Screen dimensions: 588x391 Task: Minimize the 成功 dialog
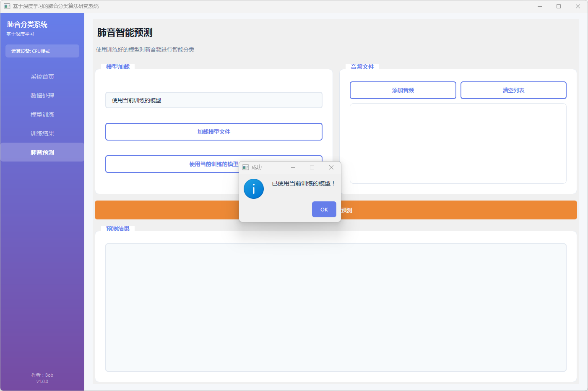pos(293,167)
